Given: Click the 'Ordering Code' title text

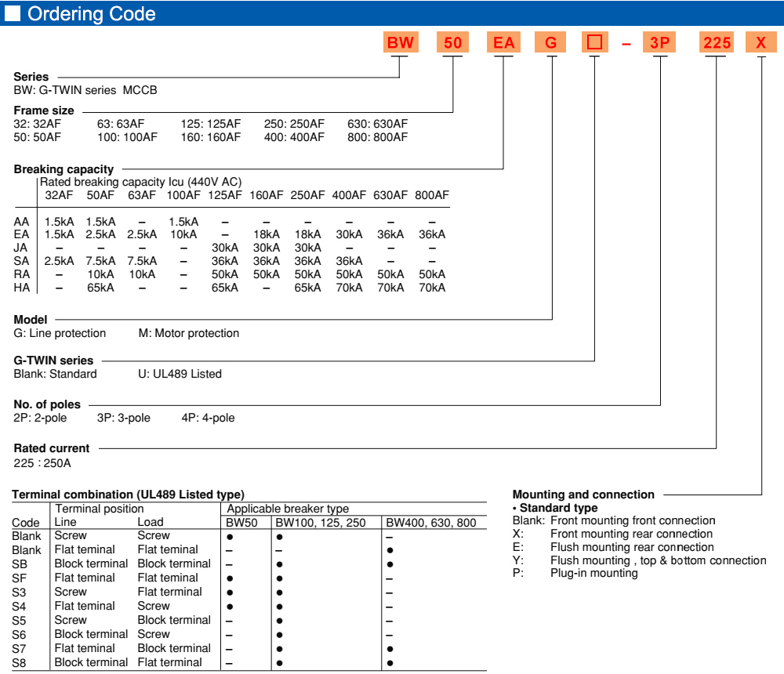Looking at the screenshot, I should click(x=92, y=13).
